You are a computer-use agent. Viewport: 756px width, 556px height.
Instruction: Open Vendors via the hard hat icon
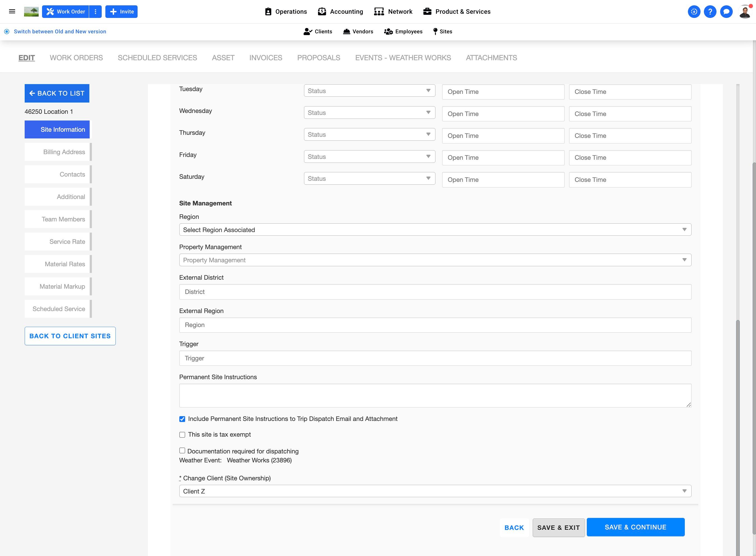(347, 31)
